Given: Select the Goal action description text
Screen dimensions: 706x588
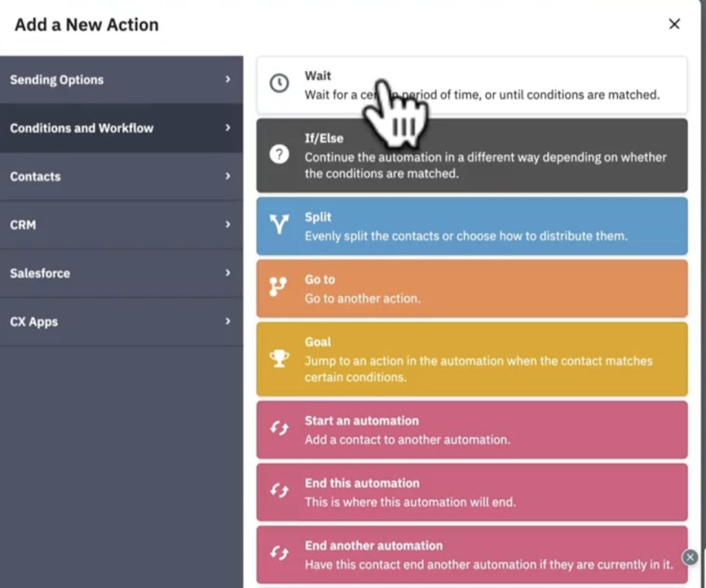Looking at the screenshot, I should coord(478,369).
